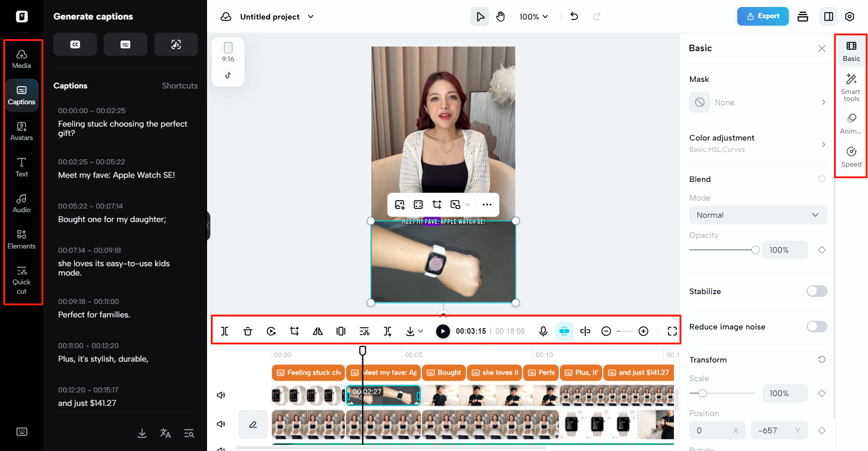868x451 pixels.
Task: Play the video preview
Action: pyautogui.click(x=443, y=331)
